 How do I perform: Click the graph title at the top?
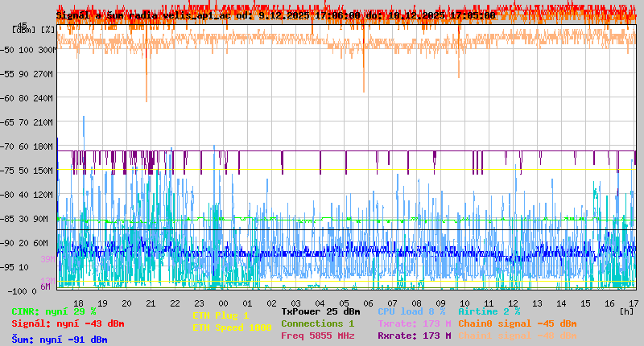pos(275,15)
